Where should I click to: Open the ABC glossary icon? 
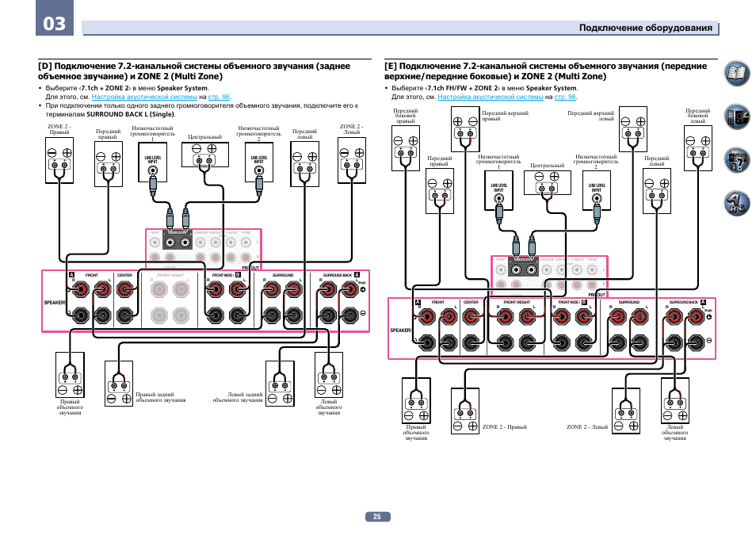(736, 203)
